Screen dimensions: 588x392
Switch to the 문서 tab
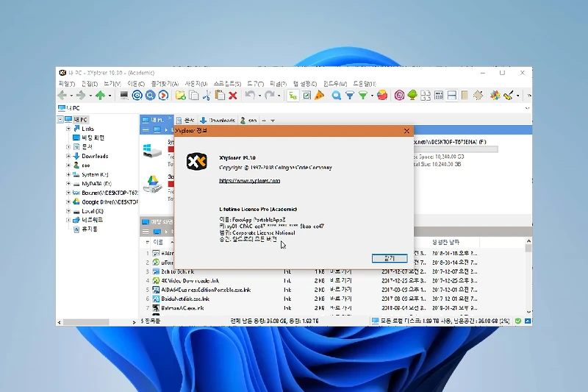tap(185, 121)
